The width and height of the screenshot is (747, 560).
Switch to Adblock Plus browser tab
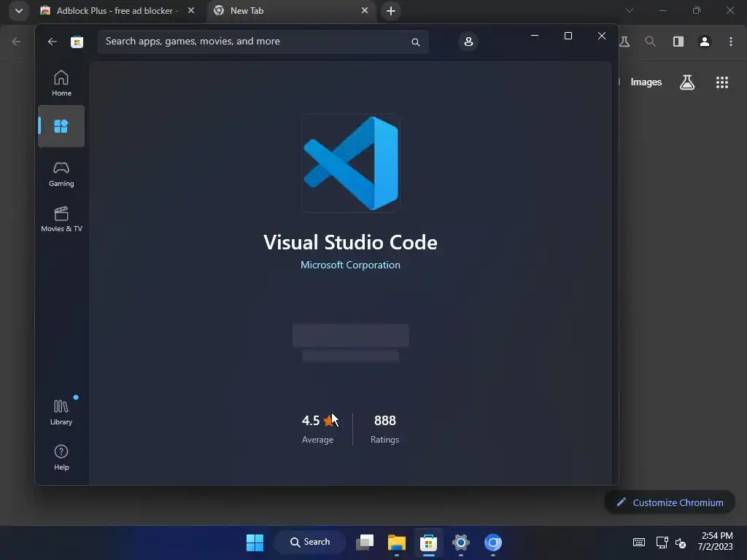click(117, 10)
